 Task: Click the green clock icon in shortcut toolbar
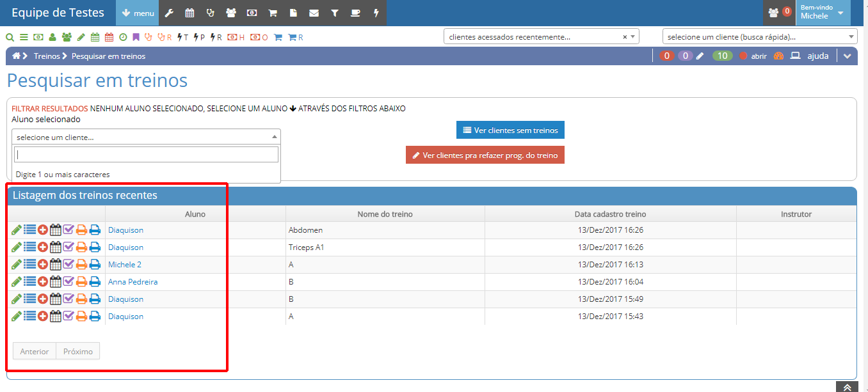click(x=123, y=38)
